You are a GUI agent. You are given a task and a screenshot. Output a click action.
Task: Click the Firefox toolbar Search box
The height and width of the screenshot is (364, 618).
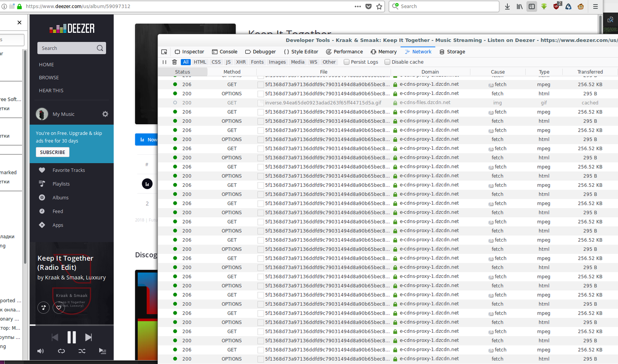(x=444, y=7)
